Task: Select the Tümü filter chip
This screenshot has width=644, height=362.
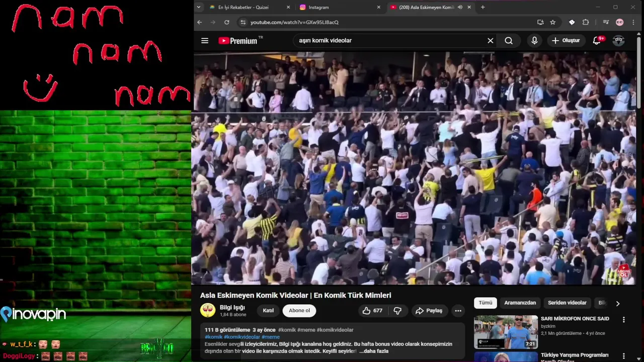Action: click(x=486, y=303)
